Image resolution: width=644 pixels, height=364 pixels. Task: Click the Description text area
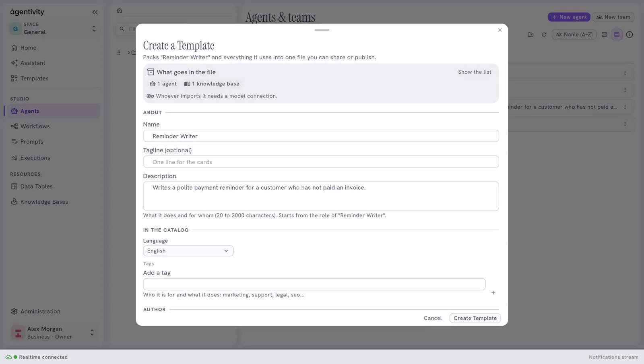click(321, 196)
